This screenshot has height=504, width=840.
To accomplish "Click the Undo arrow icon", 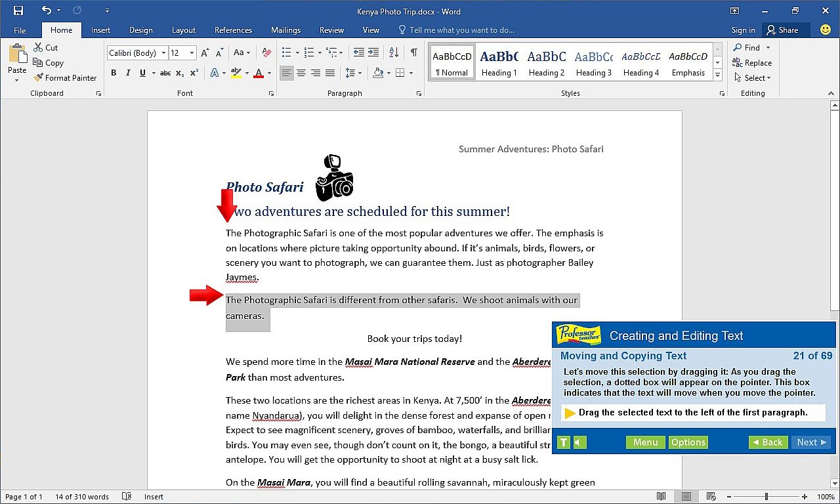I will (x=46, y=11).
